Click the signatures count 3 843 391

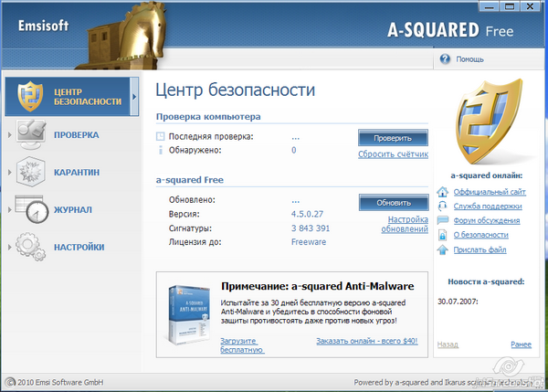pyautogui.click(x=311, y=228)
